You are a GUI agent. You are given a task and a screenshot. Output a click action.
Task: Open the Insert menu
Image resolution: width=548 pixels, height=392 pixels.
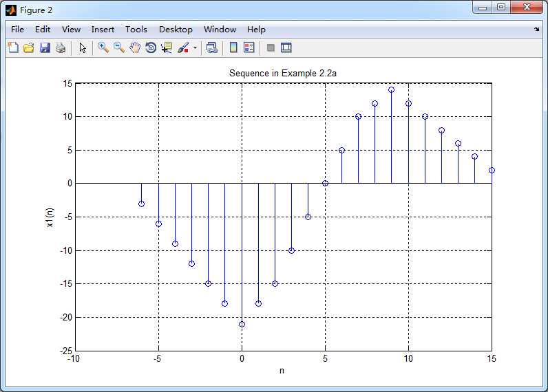[103, 30]
